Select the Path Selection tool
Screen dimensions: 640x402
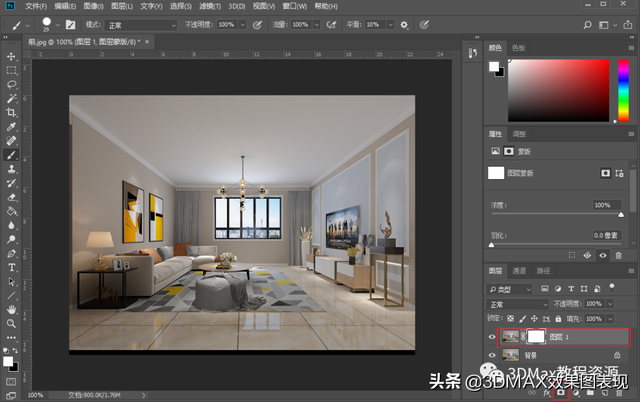[x=11, y=282]
